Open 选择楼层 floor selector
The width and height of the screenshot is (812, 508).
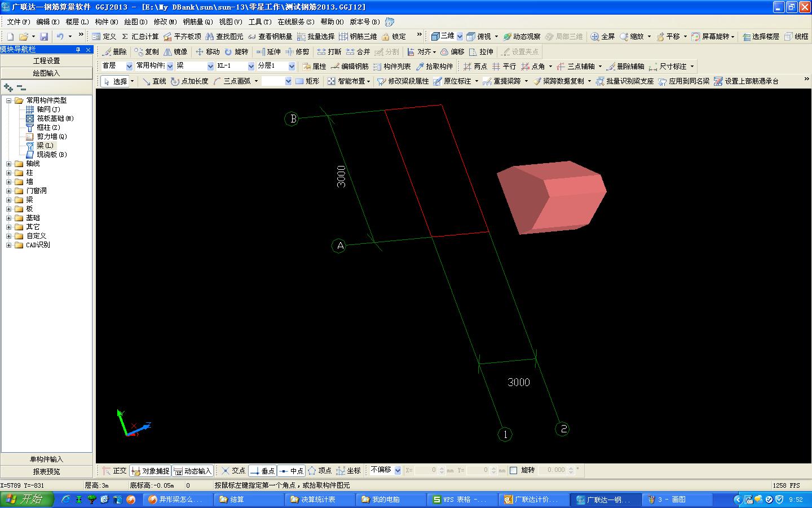(761, 36)
